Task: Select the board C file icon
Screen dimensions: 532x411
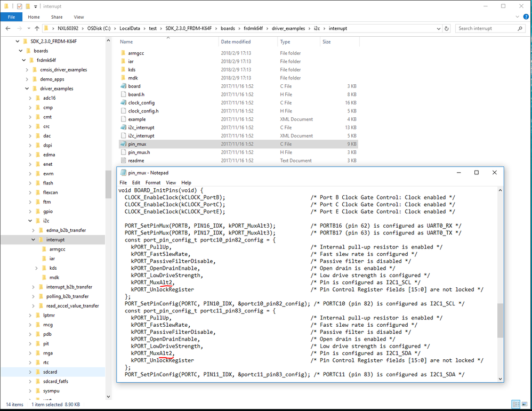Action: (124, 86)
